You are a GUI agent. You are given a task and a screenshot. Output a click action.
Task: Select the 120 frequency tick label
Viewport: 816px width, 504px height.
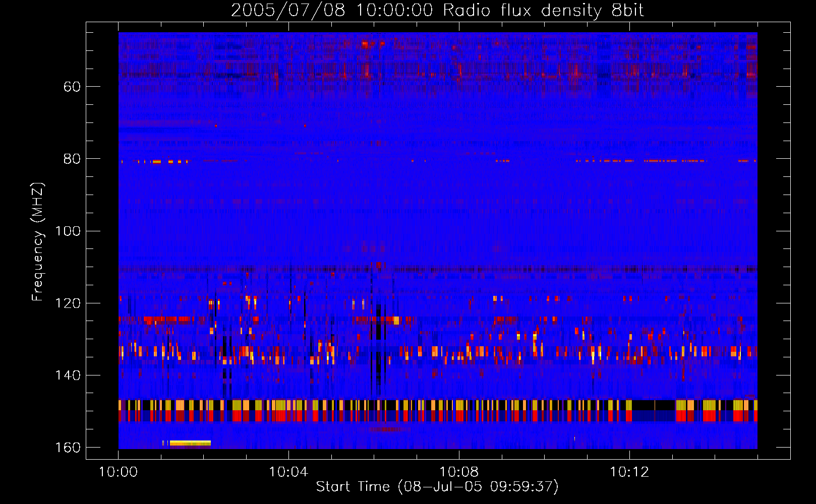68,303
